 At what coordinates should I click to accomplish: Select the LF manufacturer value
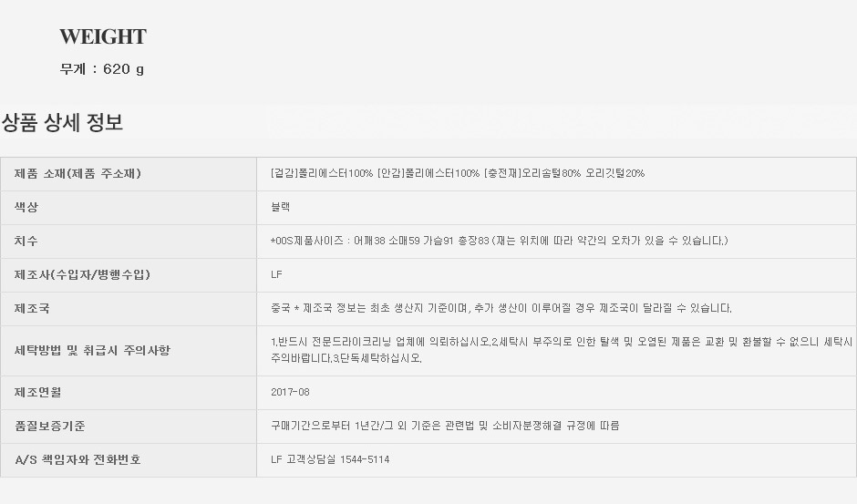coord(277,274)
